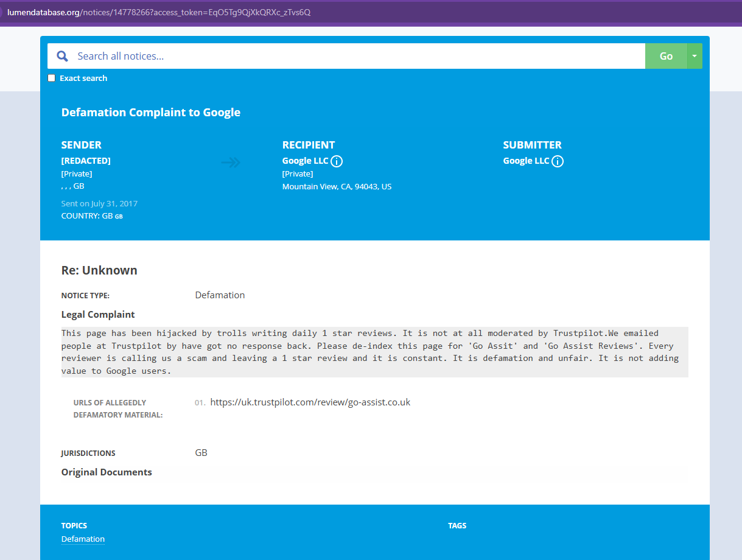742x560 pixels.
Task: Click the arrow icon between sender and recipient
Action: pos(231,162)
